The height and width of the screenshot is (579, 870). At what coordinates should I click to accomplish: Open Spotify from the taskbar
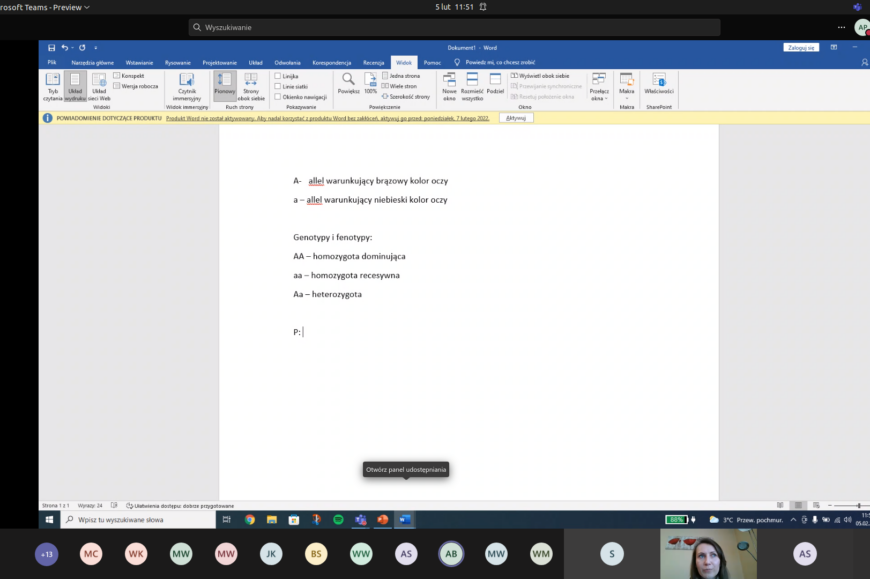click(x=338, y=520)
